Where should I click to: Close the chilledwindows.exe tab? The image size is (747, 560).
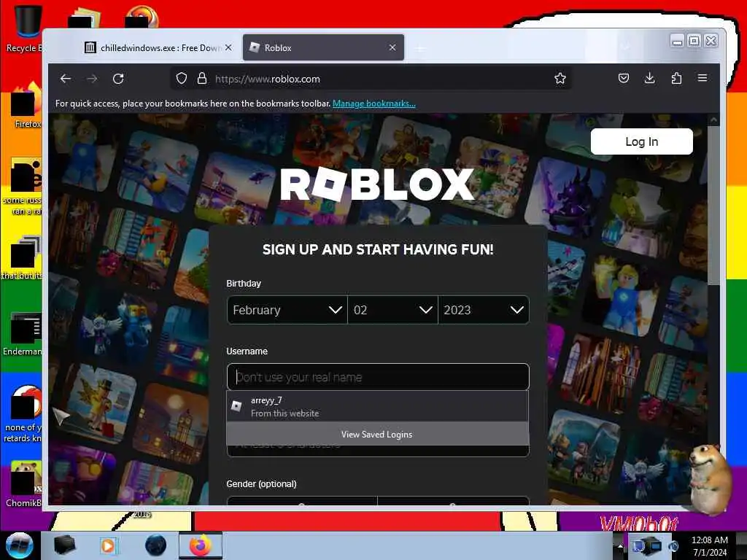(228, 47)
